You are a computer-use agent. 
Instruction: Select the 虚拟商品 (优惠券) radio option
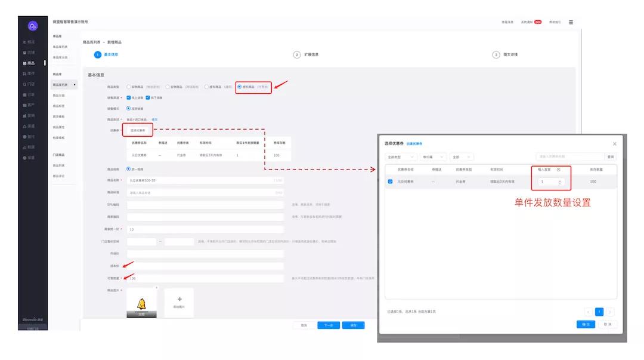coord(240,87)
